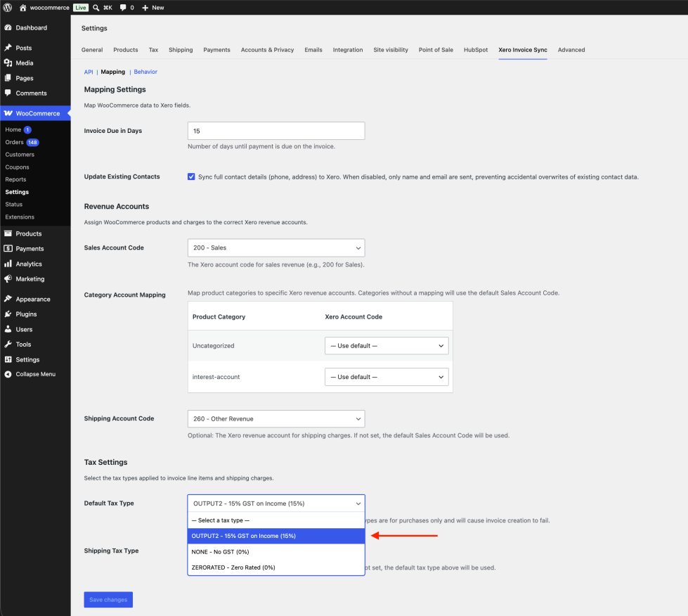Open the API sub-section link

[x=89, y=72]
